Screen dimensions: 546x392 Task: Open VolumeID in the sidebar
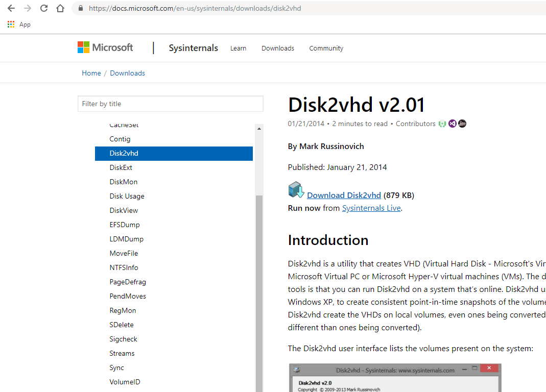[x=125, y=382]
